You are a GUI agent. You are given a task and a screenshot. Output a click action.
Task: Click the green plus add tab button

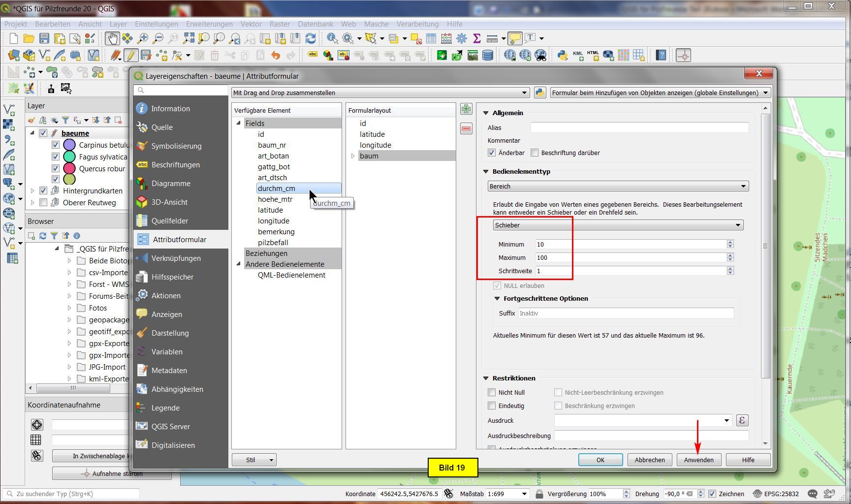coord(466,109)
